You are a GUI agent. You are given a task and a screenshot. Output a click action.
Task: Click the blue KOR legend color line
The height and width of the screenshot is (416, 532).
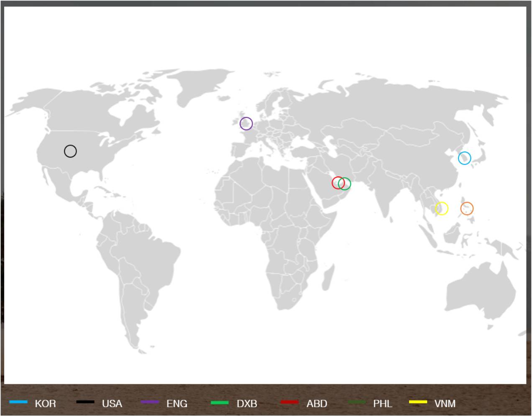click(18, 402)
